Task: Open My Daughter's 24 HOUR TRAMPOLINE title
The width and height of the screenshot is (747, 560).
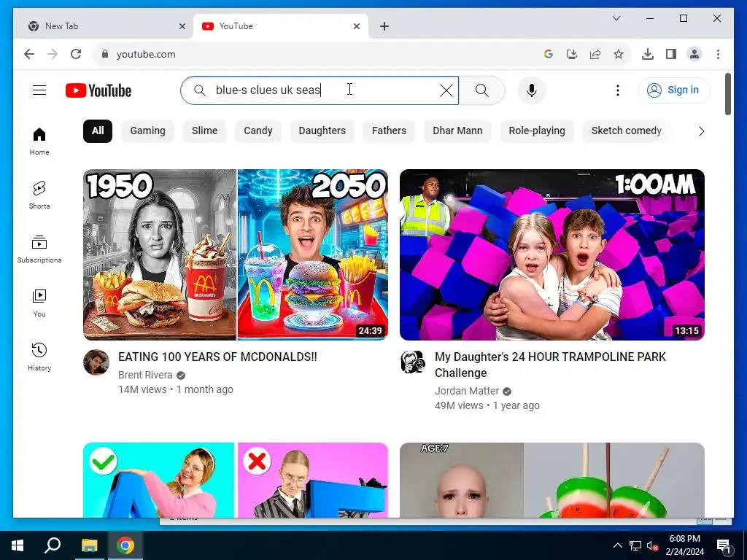Action: [550, 365]
